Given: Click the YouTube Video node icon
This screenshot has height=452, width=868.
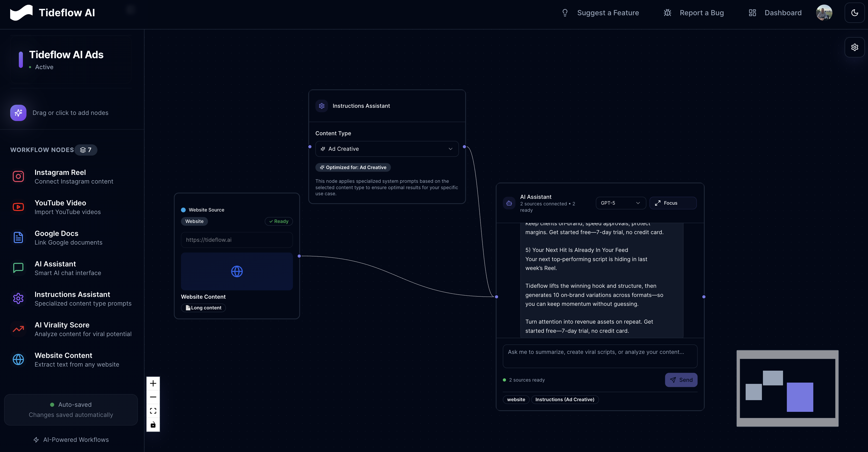Looking at the screenshot, I should tap(18, 207).
